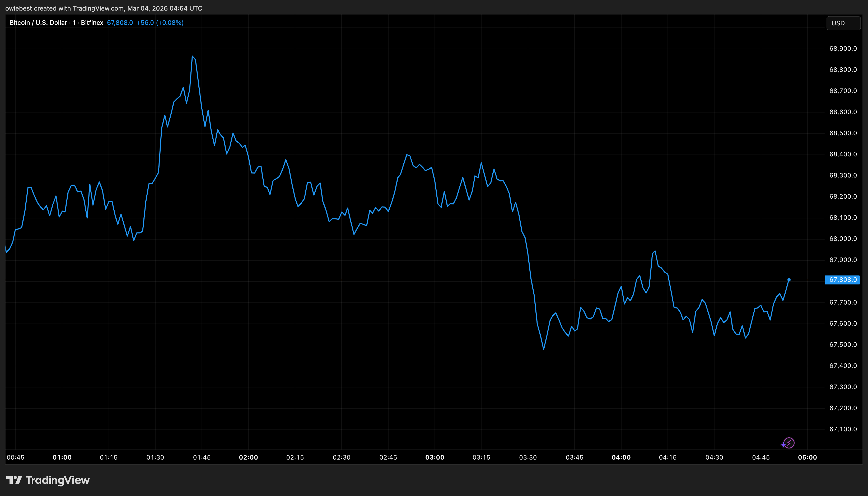
Task: Click the 01:00 time axis label
Action: coord(62,457)
